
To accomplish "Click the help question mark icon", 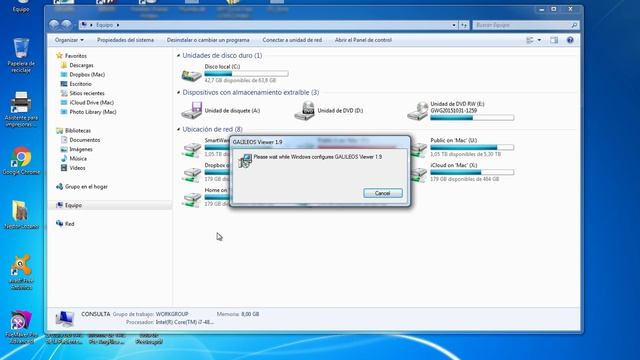I will tap(570, 40).
